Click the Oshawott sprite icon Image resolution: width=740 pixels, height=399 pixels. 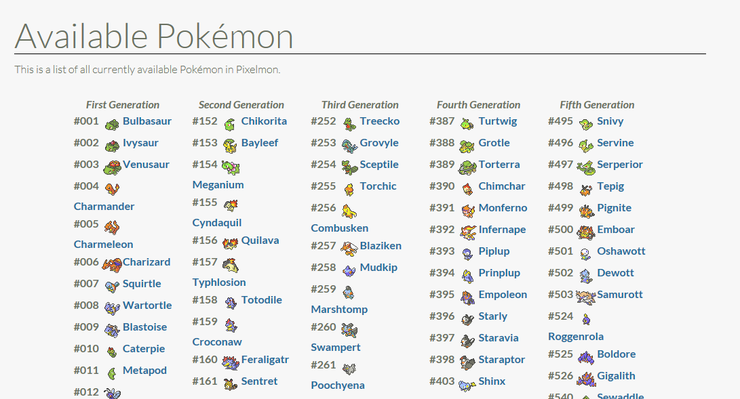click(x=585, y=254)
